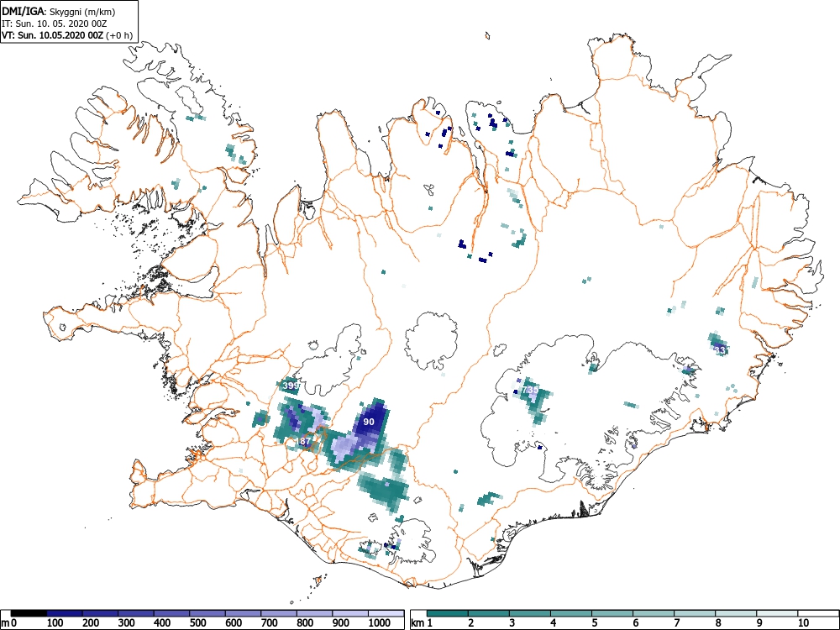Image resolution: width=840 pixels, height=630 pixels.
Task: Select the dark blue 100–200 m legend swatch
Action: coord(65,613)
